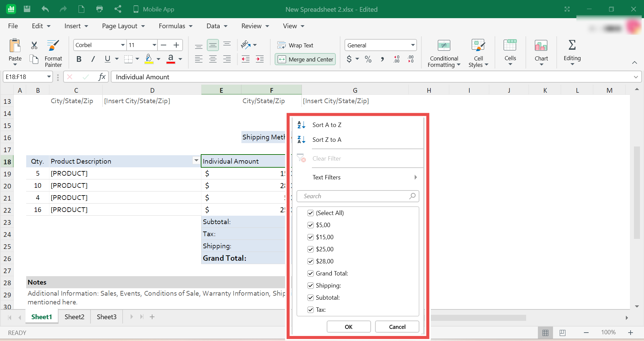
Task: Choose Sort A to Z
Action: [x=358, y=125]
